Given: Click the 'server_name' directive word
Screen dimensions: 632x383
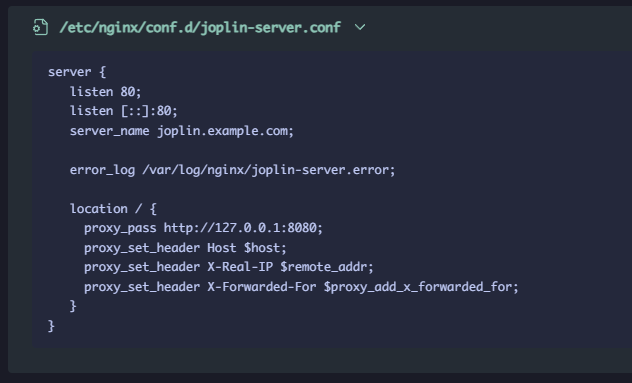Looking at the screenshot, I should [x=110, y=131].
